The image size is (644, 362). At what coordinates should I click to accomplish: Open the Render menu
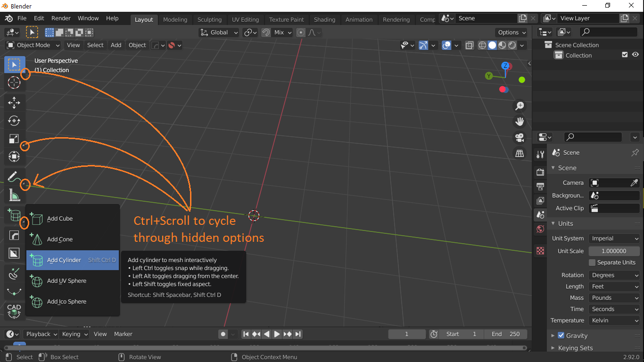(x=61, y=18)
